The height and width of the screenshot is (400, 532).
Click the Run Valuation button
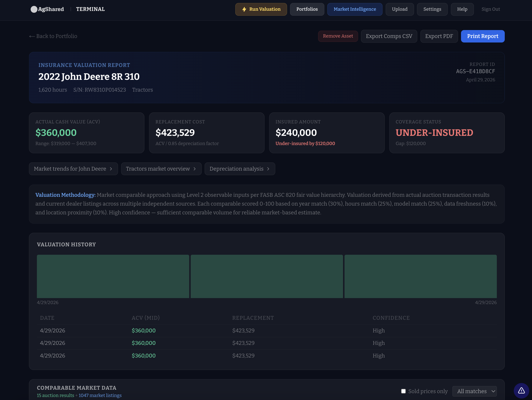pos(261,9)
